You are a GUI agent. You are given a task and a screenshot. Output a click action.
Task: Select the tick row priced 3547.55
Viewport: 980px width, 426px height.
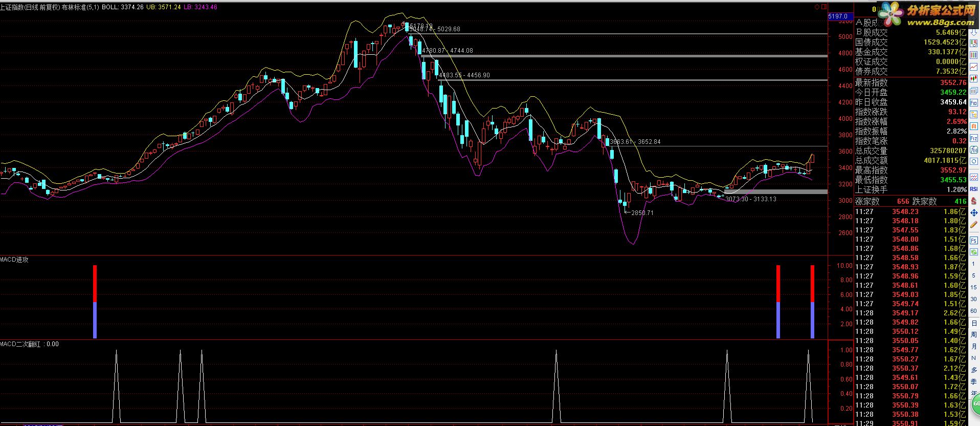[911, 230]
